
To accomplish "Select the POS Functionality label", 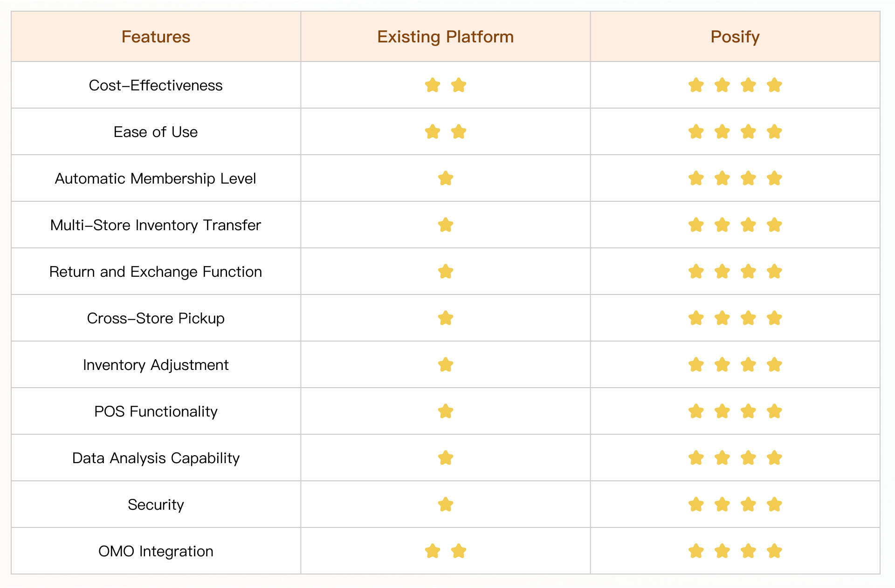I will click(156, 411).
